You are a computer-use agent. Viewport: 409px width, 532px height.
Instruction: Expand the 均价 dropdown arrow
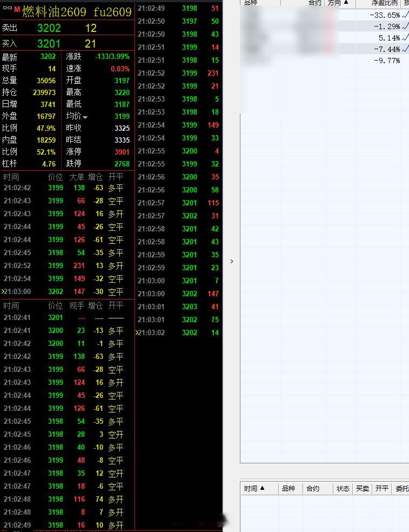click(85, 117)
